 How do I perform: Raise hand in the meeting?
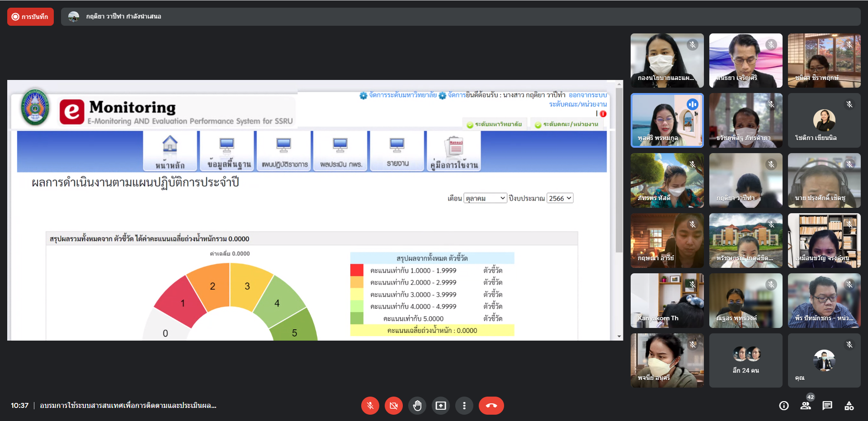[417, 406]
